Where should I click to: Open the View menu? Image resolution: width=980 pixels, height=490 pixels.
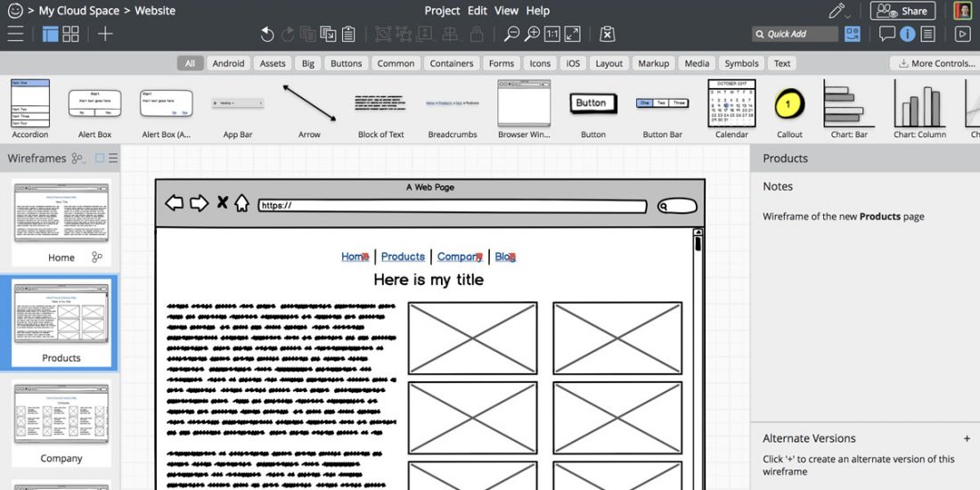click(x=506, y=11)
